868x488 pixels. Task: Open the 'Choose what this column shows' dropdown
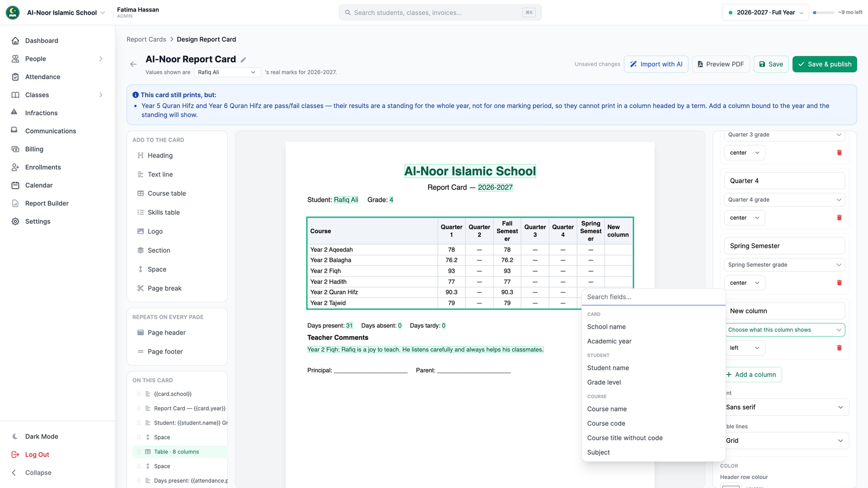pyautogui.click(x=784, y=330)
